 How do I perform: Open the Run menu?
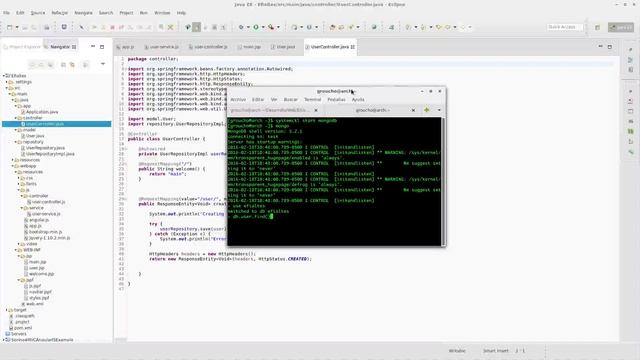[x=144, y=13]
